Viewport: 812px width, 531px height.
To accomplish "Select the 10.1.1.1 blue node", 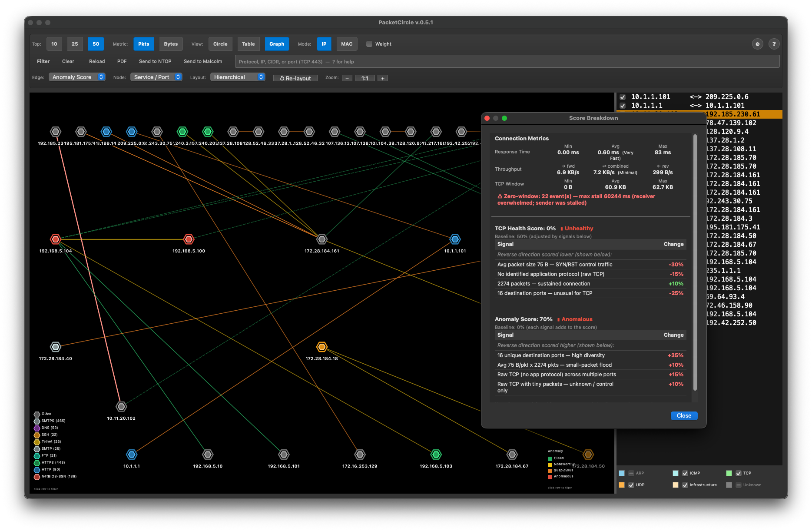I will 132,455.
